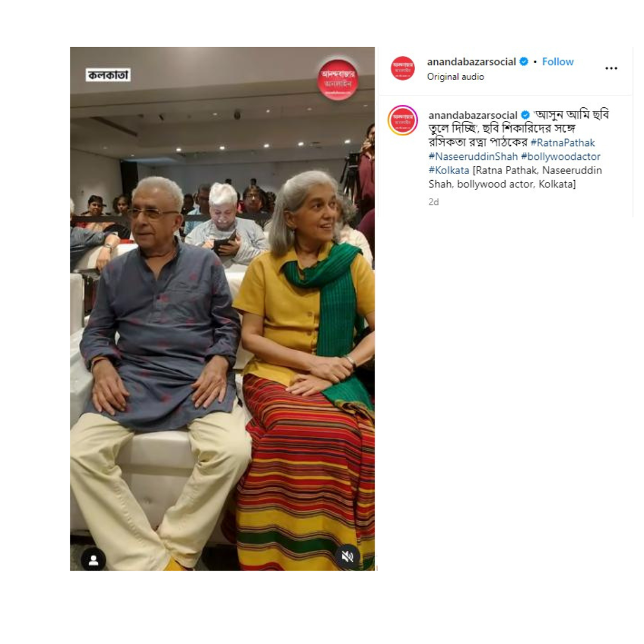Unmute the reel audio speaker icon
This screenshot has height=644, width=644.
point(348,556)
